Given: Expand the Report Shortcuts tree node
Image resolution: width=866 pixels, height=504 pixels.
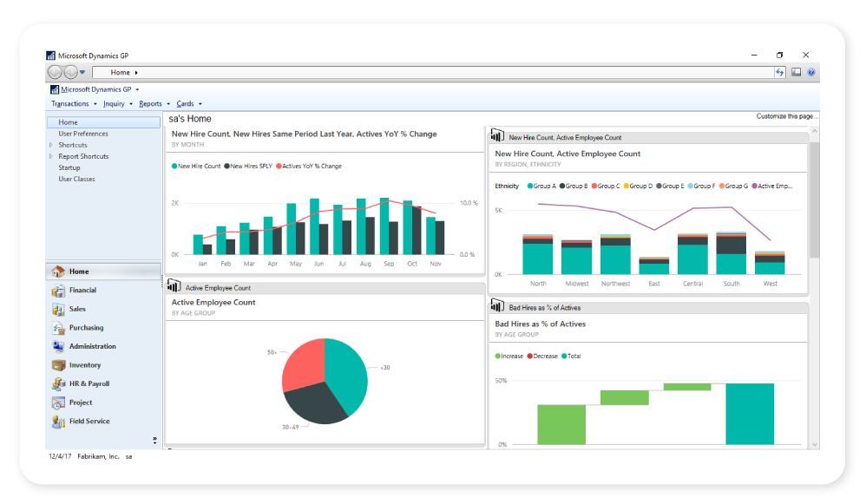Looking at the screenshot, I should click(x=51, y=157).
